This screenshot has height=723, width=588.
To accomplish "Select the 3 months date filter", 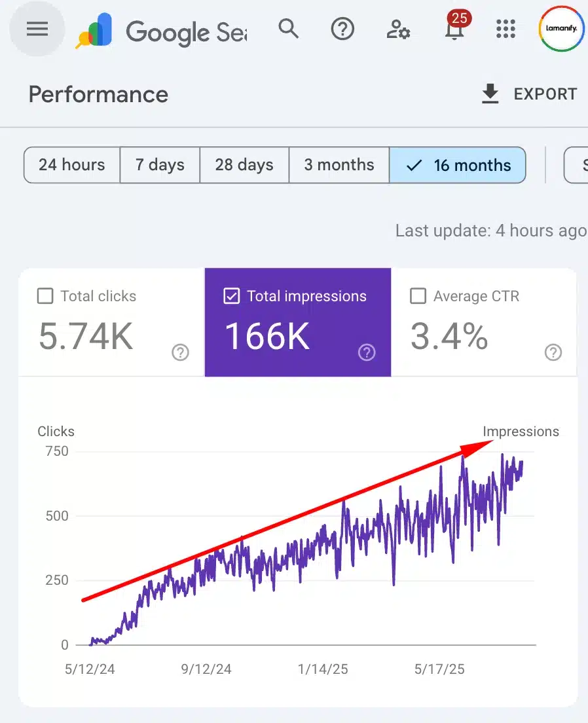I will [x=339, y=165].
